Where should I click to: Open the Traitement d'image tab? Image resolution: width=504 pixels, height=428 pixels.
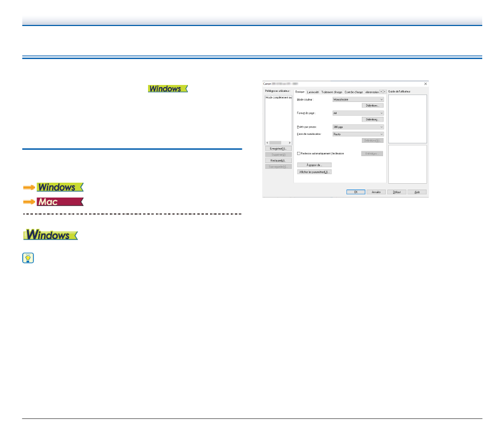[332, 92]
